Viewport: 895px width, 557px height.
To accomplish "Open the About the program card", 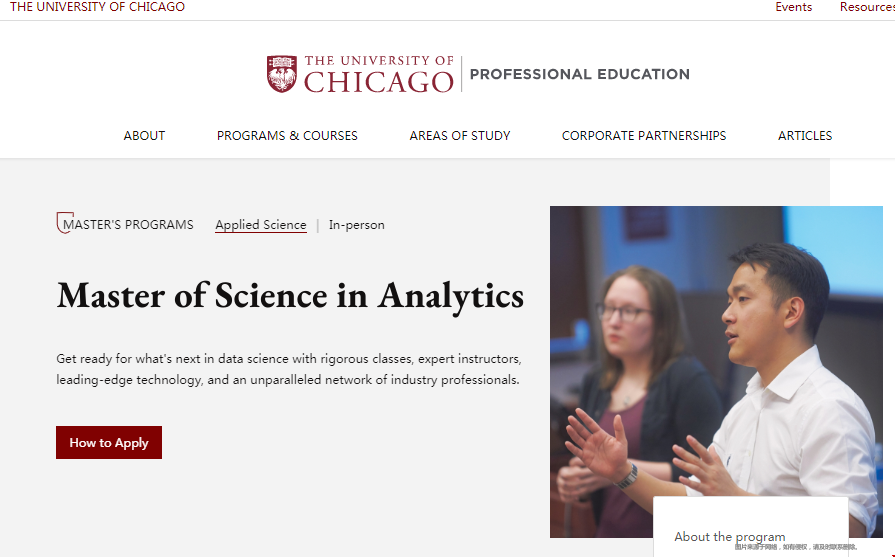I will 730,536.
